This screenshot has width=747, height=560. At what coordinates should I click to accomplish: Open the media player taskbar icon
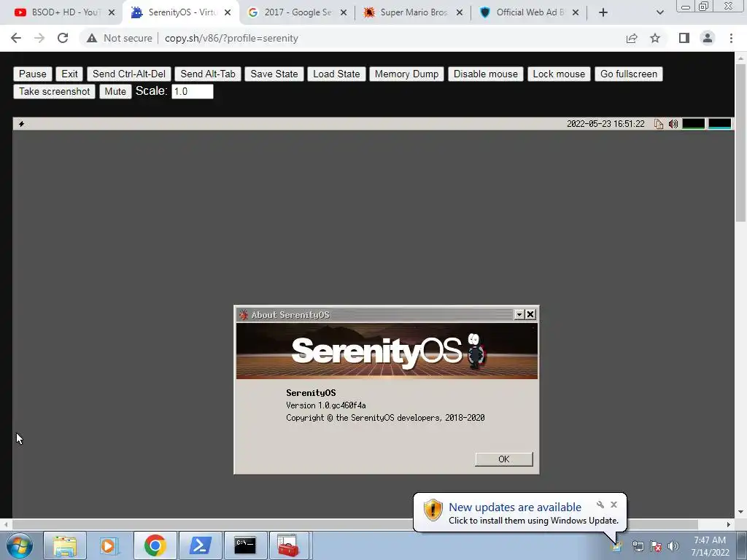(109, 545)
